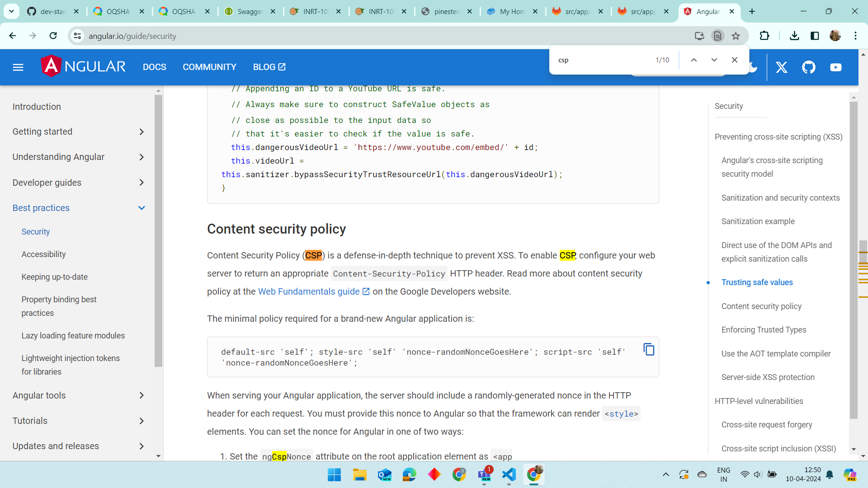
Task: Open Angular's X (Twitter) page icon
Action: tap(782, 67)
